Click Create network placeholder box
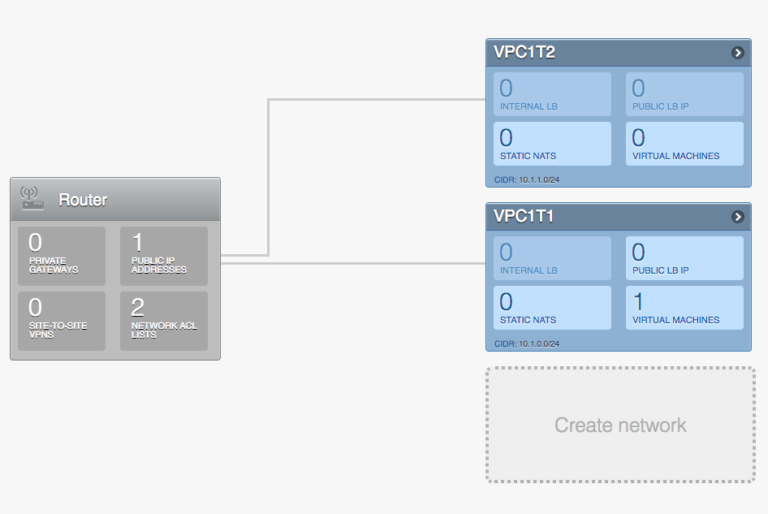Screen dimensions: 768x514 point(621,425)
